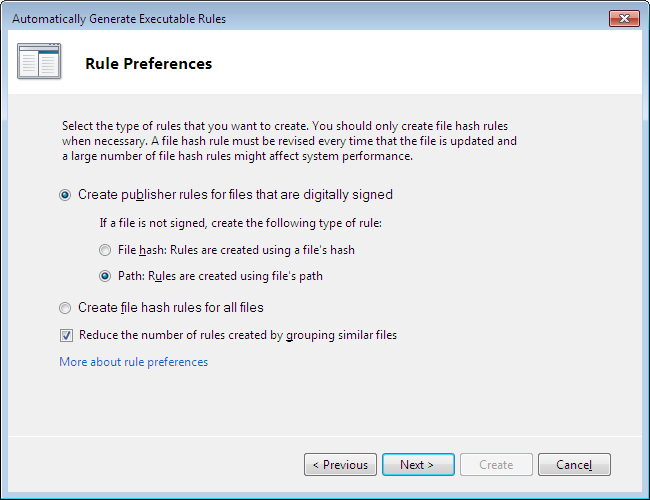This screenshot has height=500, width=650.
Task: Close the Automatically Generate Executable Rules dialog
Action: 624,19
